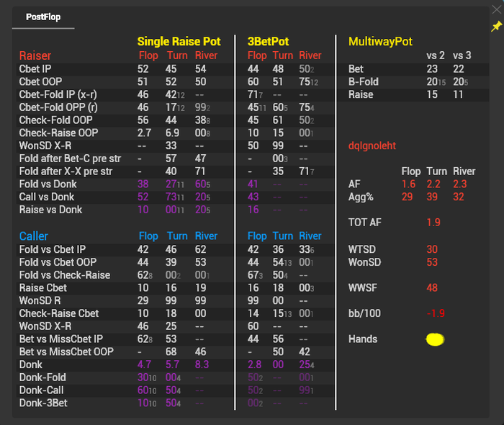This screenshot has width=504, height=425.
Task: Click Fold after Bet-C single raise turn 57
Action: [171, 158]
